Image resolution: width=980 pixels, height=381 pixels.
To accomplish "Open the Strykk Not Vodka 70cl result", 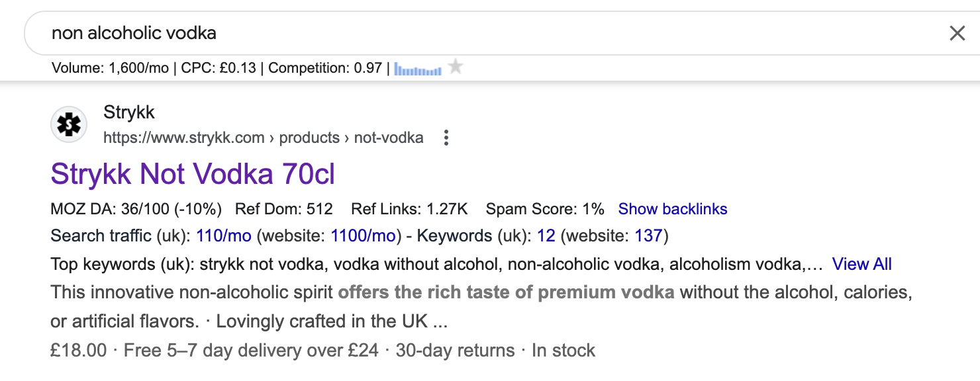I will pyautogui.click(x=193, y=174).
